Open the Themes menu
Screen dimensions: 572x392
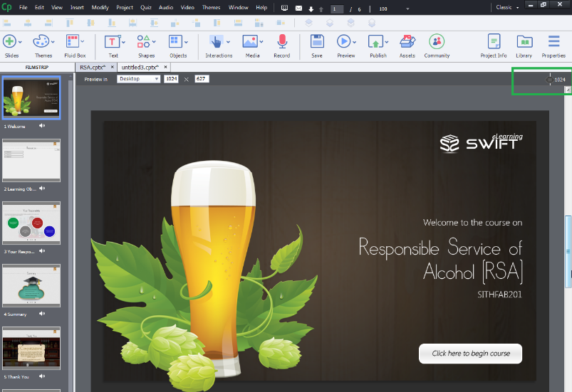pos(212,7)
